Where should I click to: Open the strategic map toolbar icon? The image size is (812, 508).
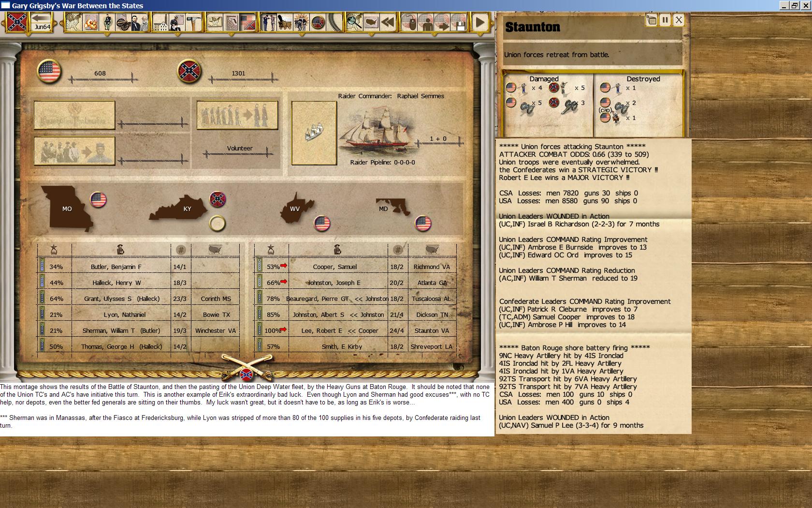pyautogui.click(x=73, y=22)
